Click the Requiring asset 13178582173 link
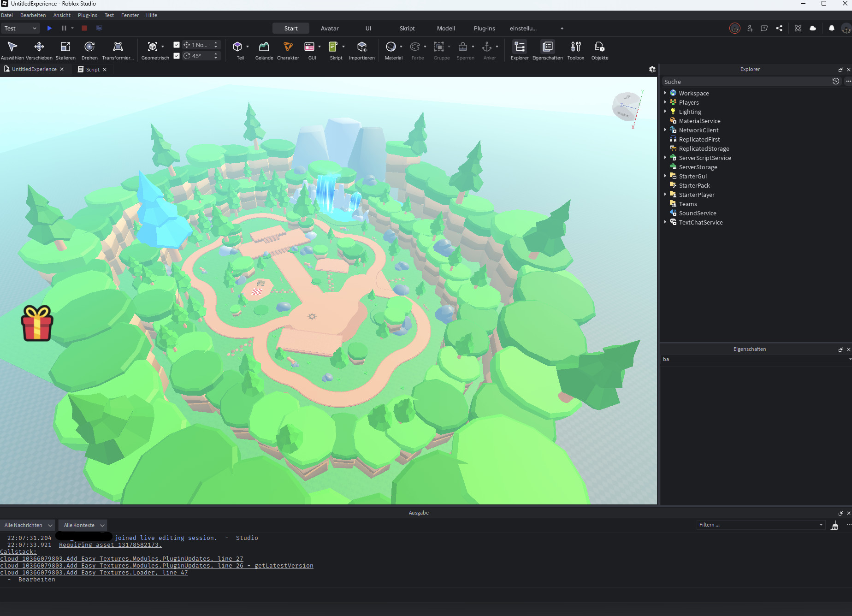 pos(110,545)
